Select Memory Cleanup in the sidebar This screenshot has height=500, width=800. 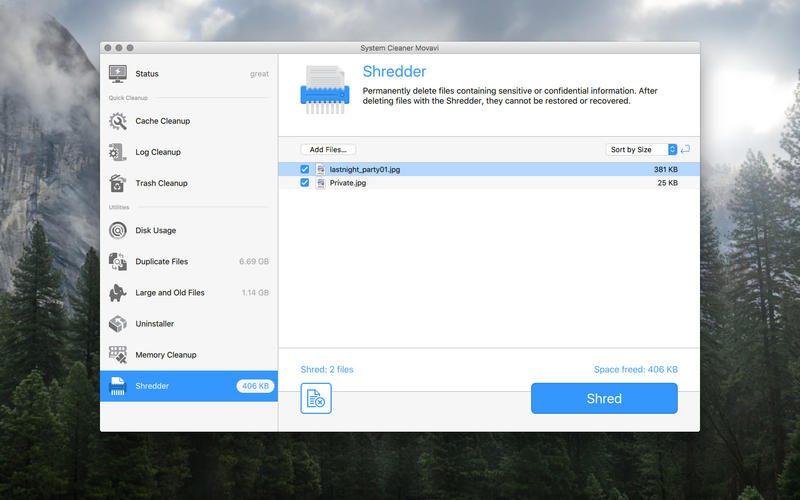pyautogui.click(x=189, y=355)
